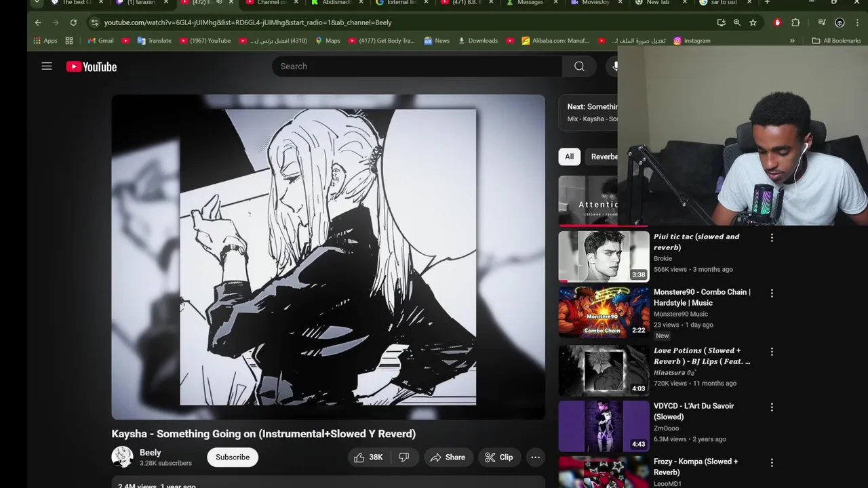Select the Reverbed filter chip
The image size is (868, 488).
[602, 157]
